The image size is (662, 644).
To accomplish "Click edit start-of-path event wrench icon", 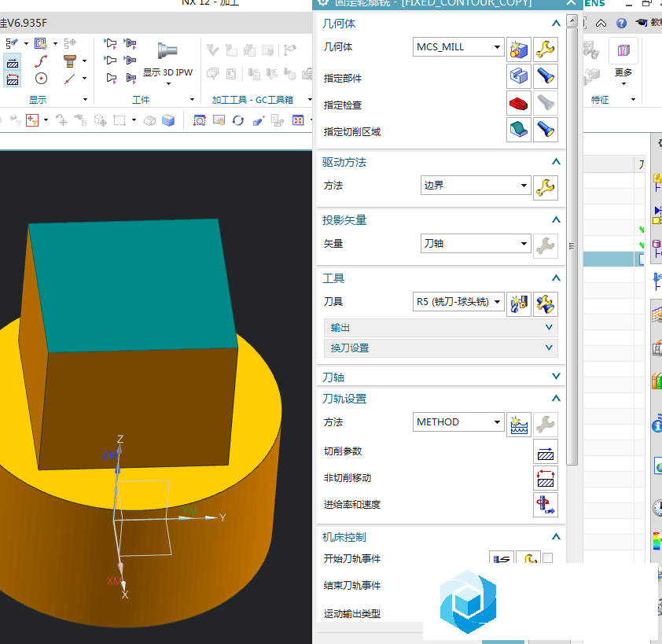I will pos(528,558).
